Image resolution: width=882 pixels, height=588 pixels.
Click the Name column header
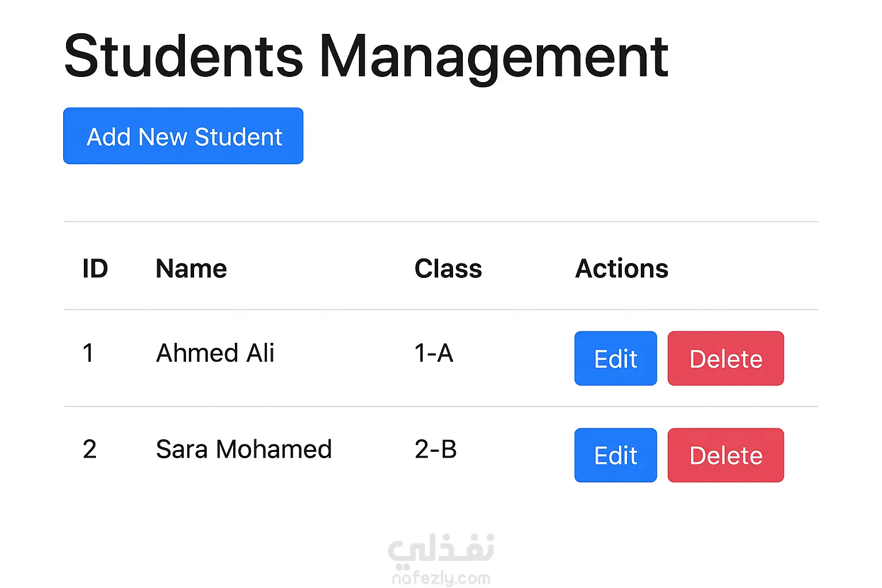191,269
